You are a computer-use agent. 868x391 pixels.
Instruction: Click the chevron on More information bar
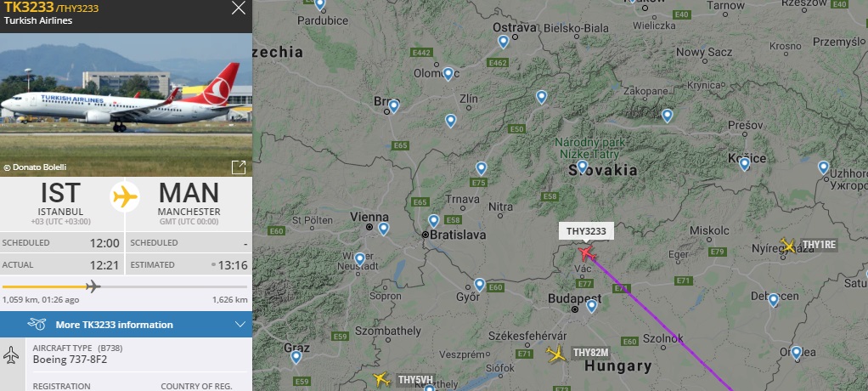[x=240, y=325]
